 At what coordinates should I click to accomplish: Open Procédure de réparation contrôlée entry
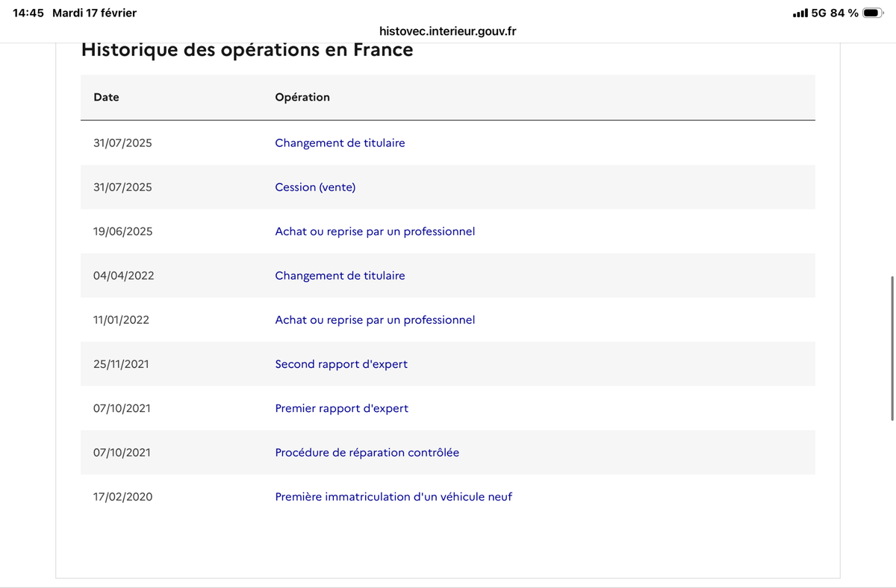(x=367, y=452)
